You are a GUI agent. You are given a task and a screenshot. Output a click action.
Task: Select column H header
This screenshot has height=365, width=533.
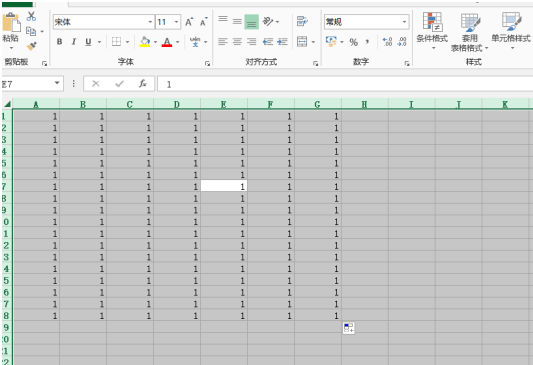(x=365, y=104)
